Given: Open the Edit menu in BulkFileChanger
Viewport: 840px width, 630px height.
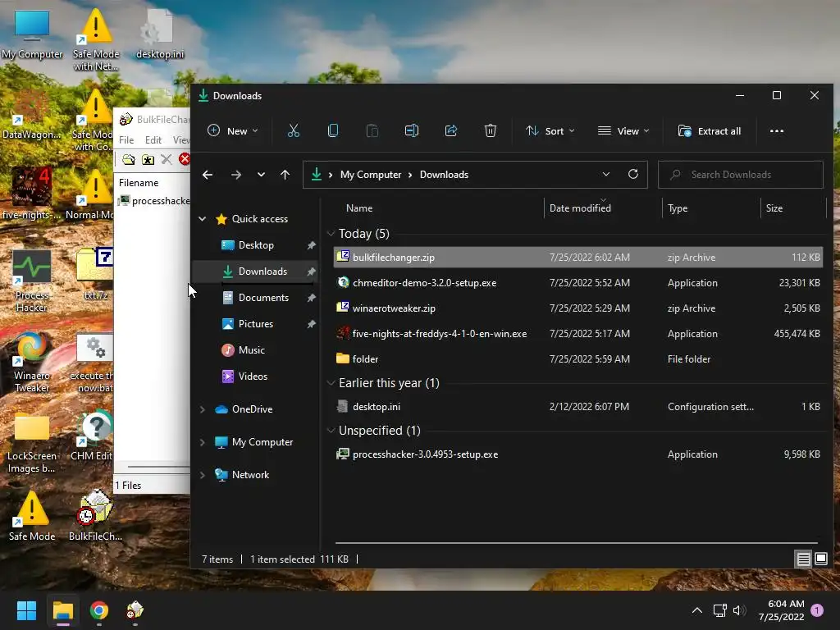Looking at the screenshot, I should point(153,139).
